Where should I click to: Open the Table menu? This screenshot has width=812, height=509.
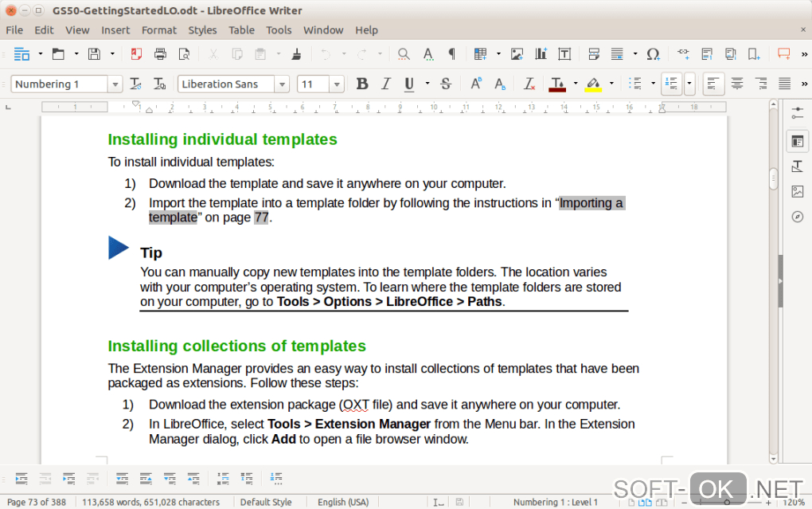(x=242, y=30)
